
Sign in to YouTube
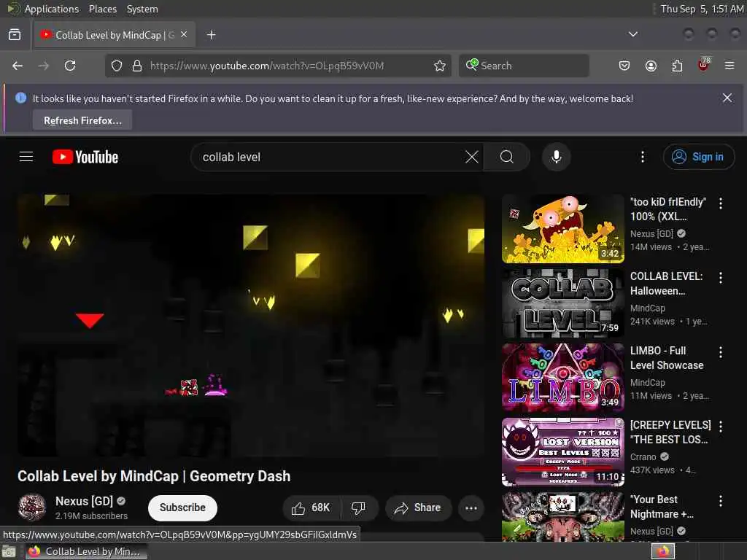698,157
